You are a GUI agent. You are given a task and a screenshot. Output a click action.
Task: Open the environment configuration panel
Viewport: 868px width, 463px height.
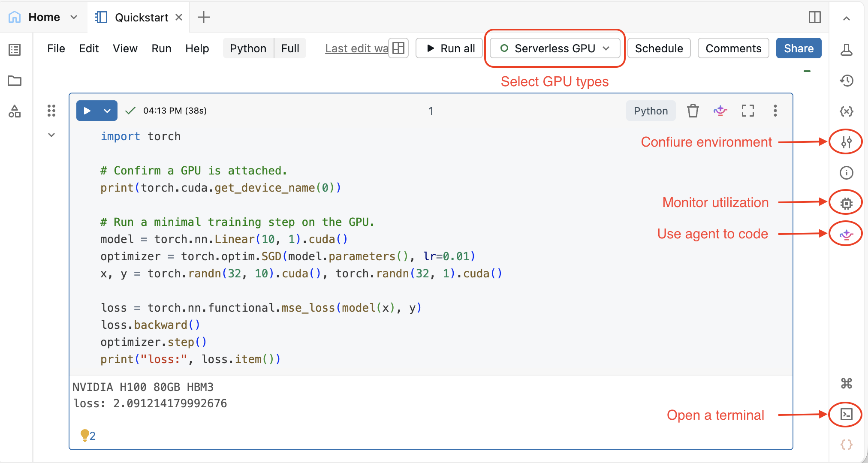[x=847, y=142]
